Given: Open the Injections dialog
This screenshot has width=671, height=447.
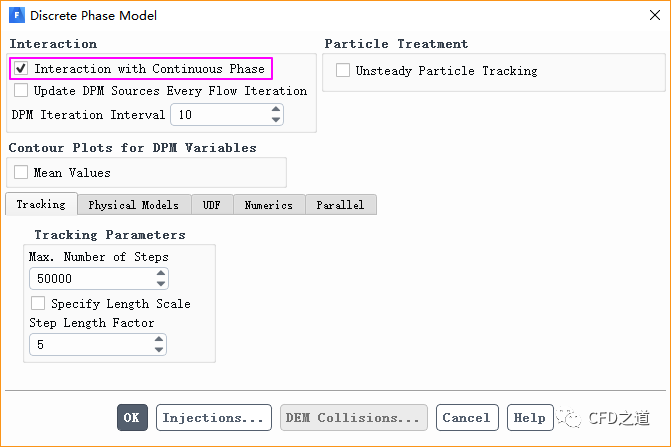Looking at the screenshot, I should coord(213,417).
